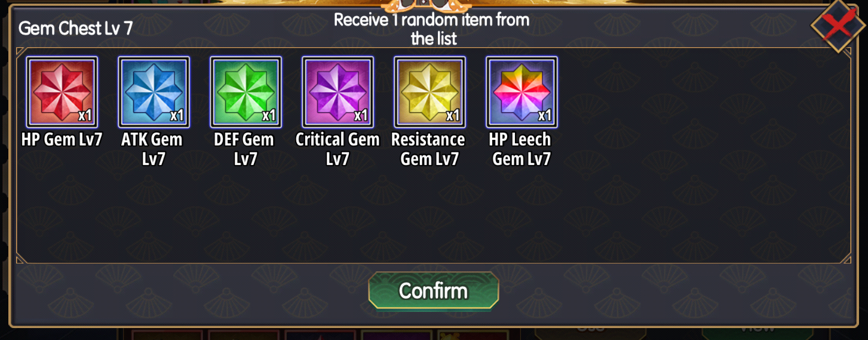Tap the Resistance Gem Lv7 name text
The height and width of the screenshot is (340, 868).
tap(428, 149)
